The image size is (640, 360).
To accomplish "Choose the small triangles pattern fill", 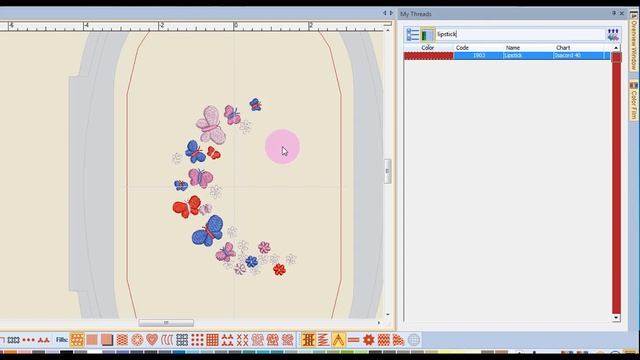I will (227, 340).
